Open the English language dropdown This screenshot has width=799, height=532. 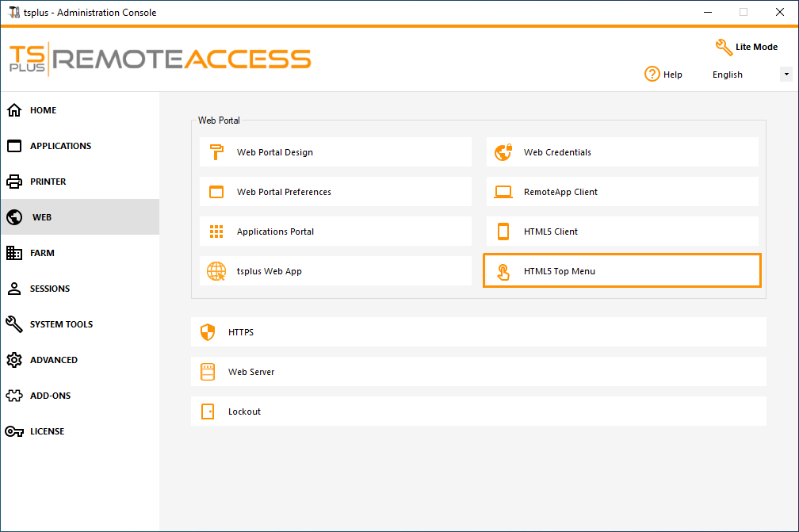tap(786, 74)
